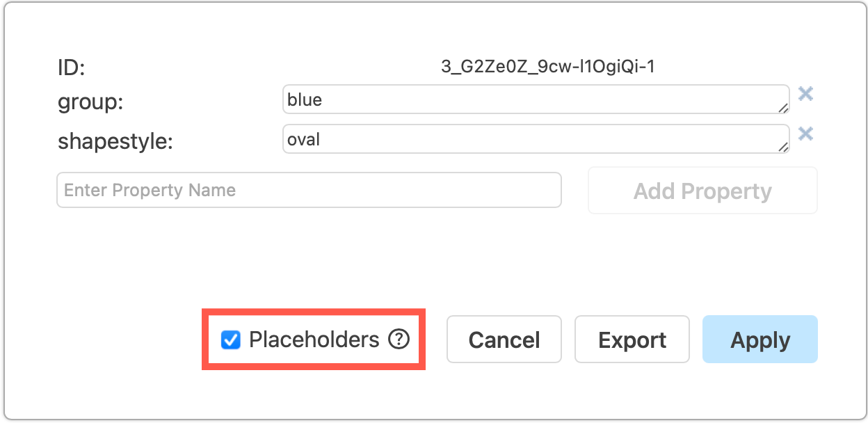Click the highlighted red Placeholders area
Image resolution: width=868 pixels, height=423 pixels.
(313, 340)
